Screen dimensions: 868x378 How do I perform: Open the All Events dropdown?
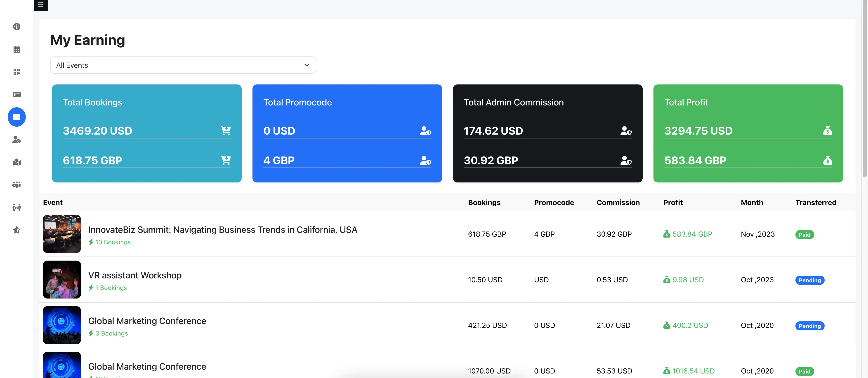point(183,65)
